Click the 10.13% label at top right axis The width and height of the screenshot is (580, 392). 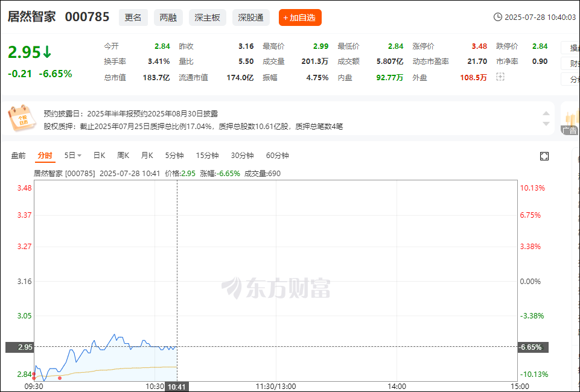[532, 188]
